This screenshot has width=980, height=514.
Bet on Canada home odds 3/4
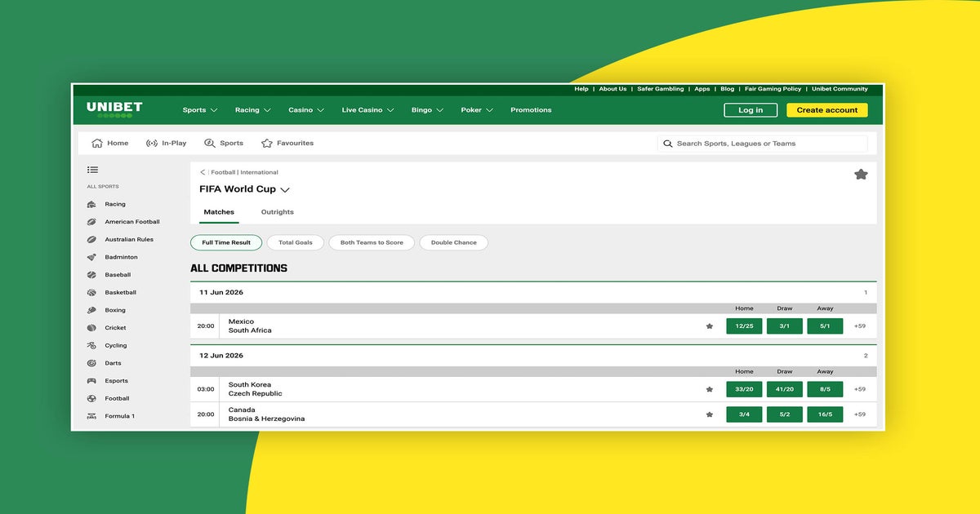(x=744, y=414)
